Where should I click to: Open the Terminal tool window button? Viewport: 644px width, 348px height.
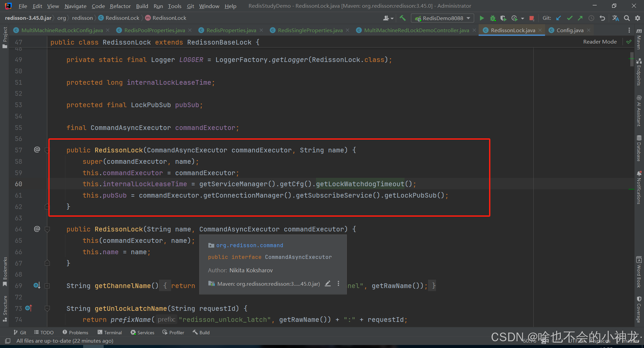coord(110,332)
